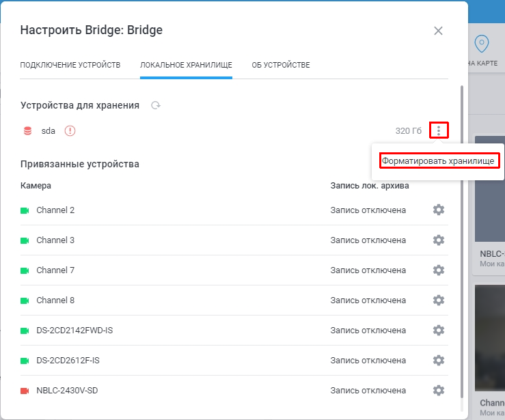Click Запись отключена status for Channel 7

pos(368,270)
